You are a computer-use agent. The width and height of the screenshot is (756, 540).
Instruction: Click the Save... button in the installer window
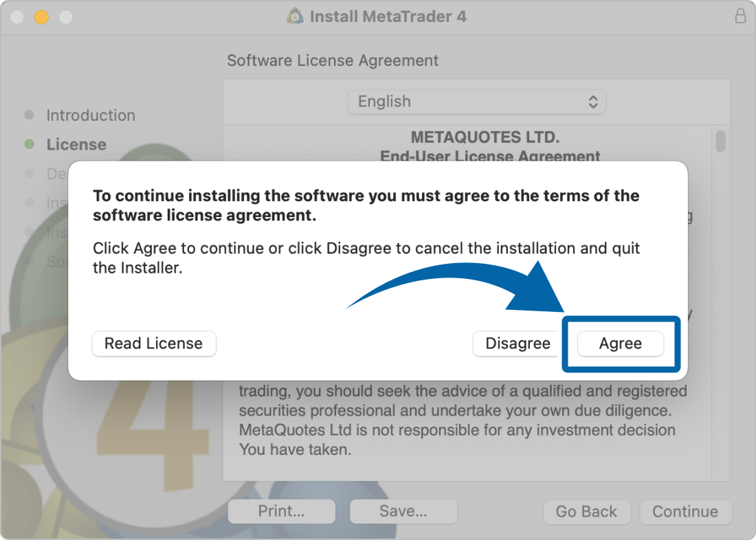pos(403,511)
